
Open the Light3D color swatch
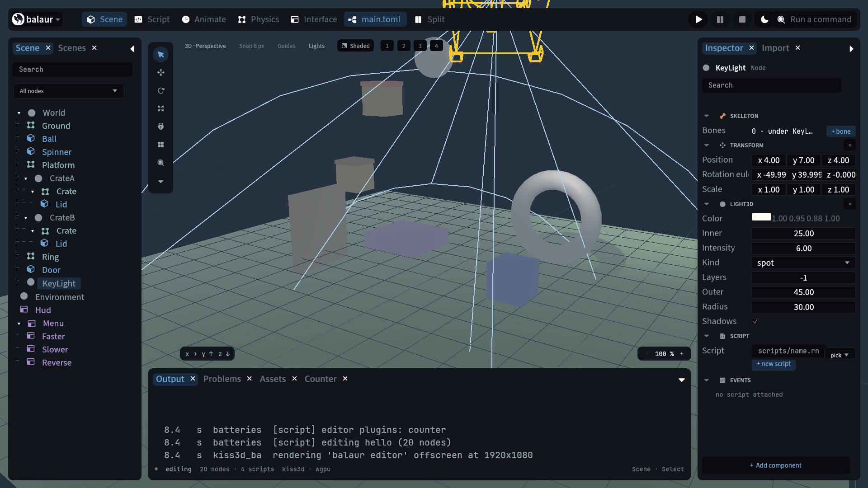(761, 217)
